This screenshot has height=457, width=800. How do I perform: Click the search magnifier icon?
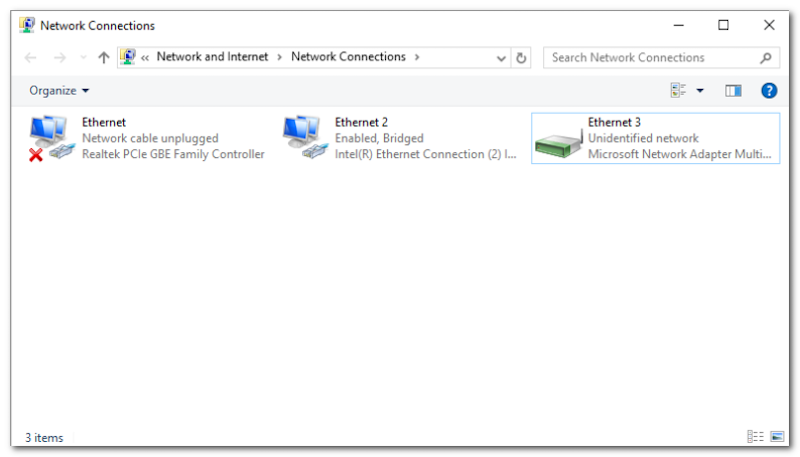[x=766, y=58]
